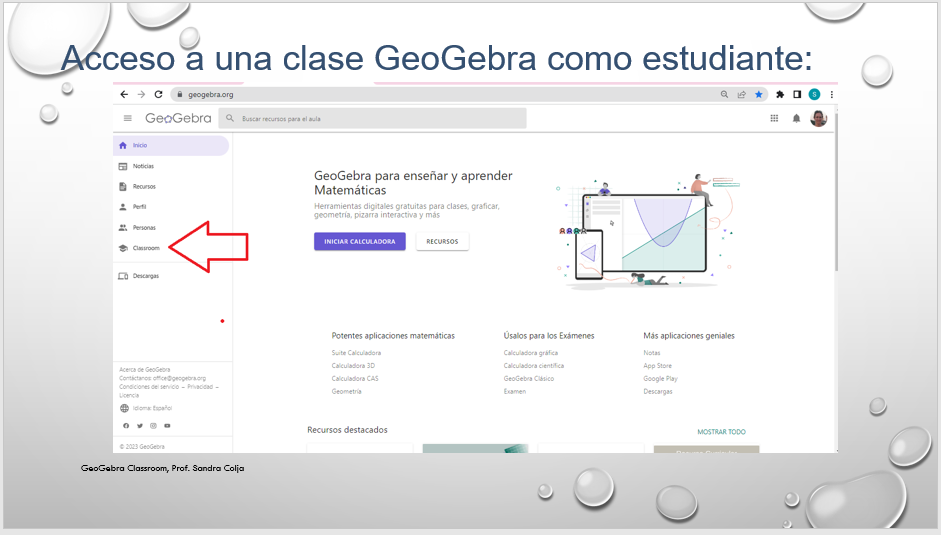Select Inicio in the sidebar
Screen dimensions: 941x535
click(171, 145)
